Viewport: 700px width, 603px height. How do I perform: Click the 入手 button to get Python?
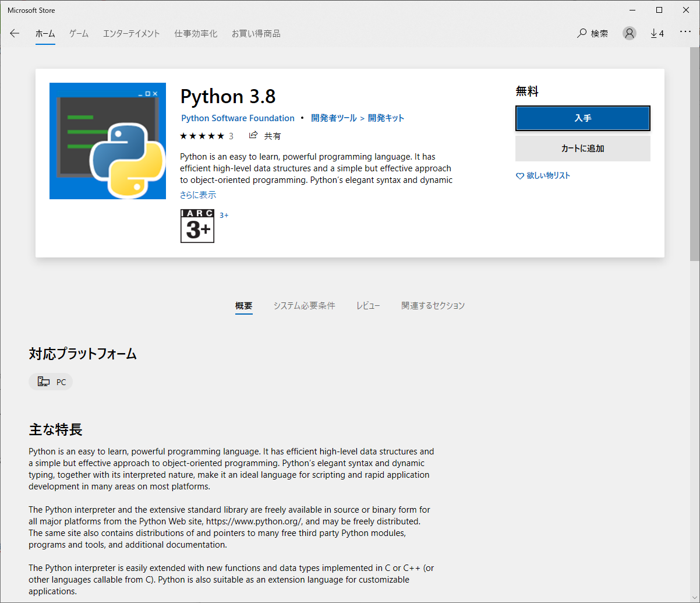point(582,118)
